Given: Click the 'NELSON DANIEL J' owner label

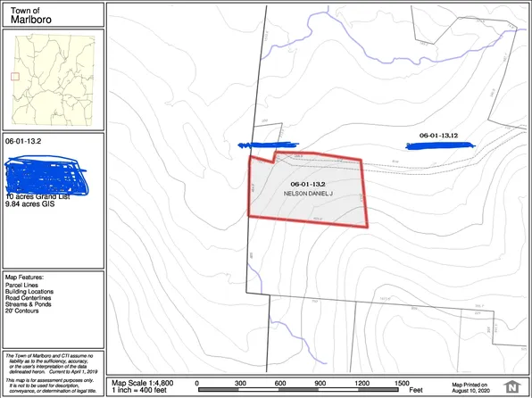Looking at the screenshot, I should pos(308,194).
